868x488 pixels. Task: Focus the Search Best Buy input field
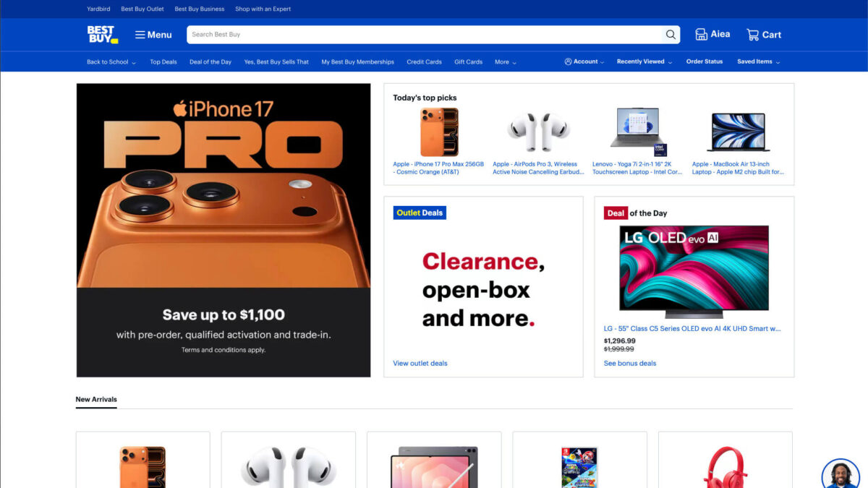pos(425,35)
